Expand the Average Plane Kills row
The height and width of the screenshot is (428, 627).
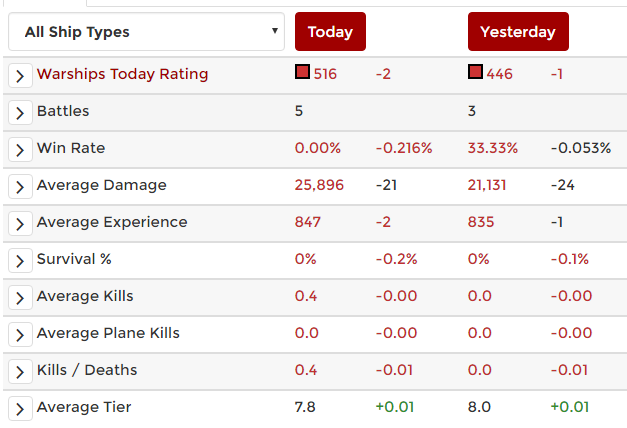click(x=19, y=334)
